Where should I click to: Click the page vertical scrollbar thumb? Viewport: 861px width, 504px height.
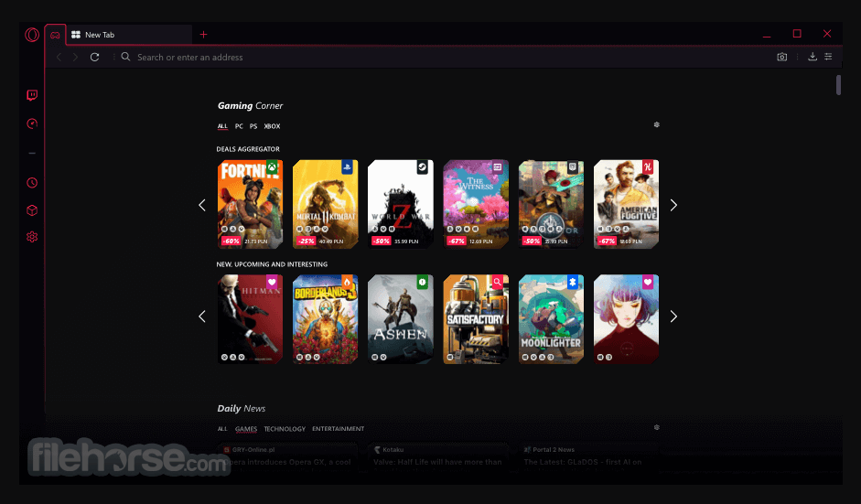838,85
